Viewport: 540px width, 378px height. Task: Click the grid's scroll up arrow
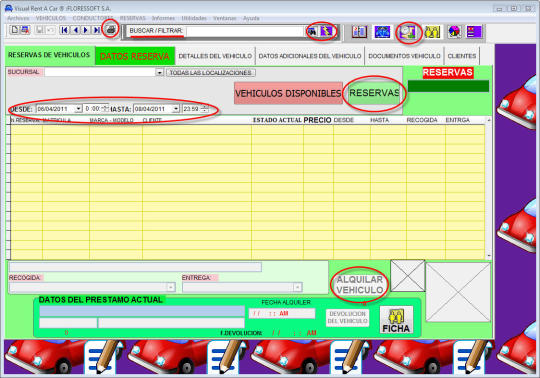click(489, 120)
